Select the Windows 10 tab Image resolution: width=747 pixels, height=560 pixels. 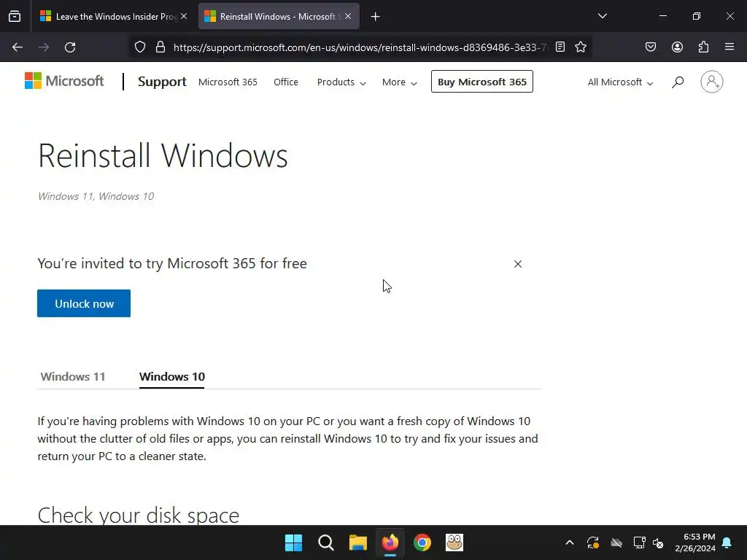172,377
